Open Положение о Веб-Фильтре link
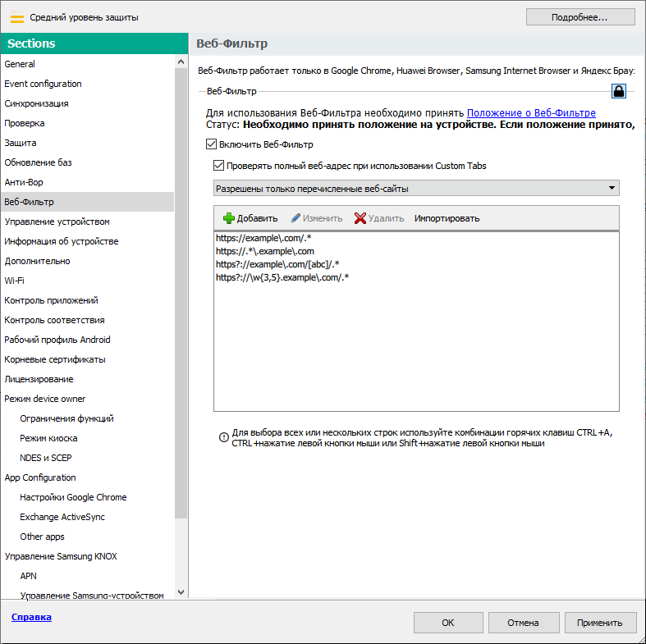The height and width of the screenshot is (644, 646). click(531, 113)
